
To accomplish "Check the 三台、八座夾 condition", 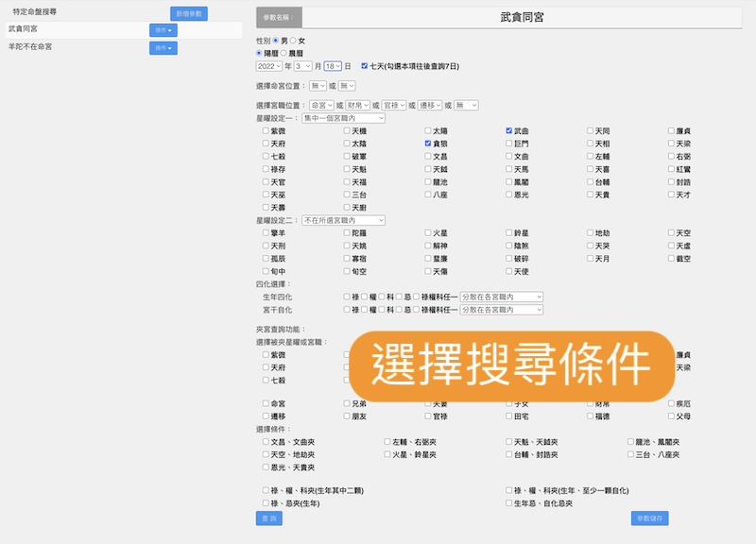I will tap(630, 454).
